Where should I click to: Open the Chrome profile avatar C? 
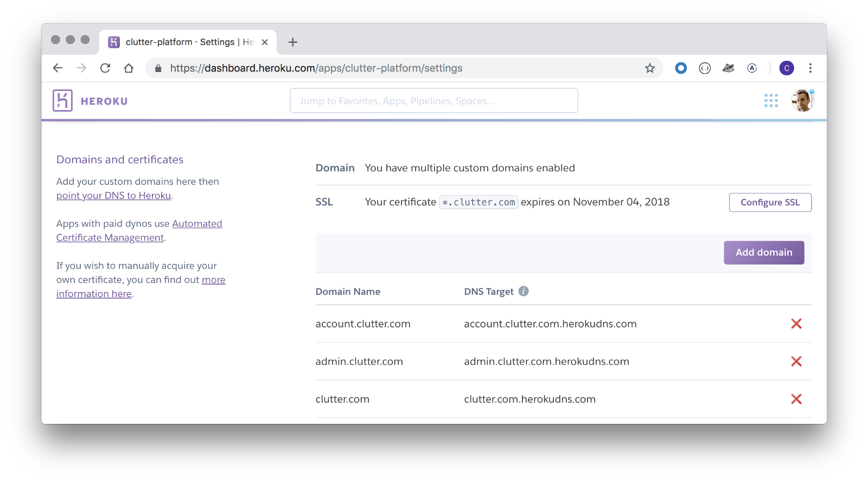click(787, 68)
